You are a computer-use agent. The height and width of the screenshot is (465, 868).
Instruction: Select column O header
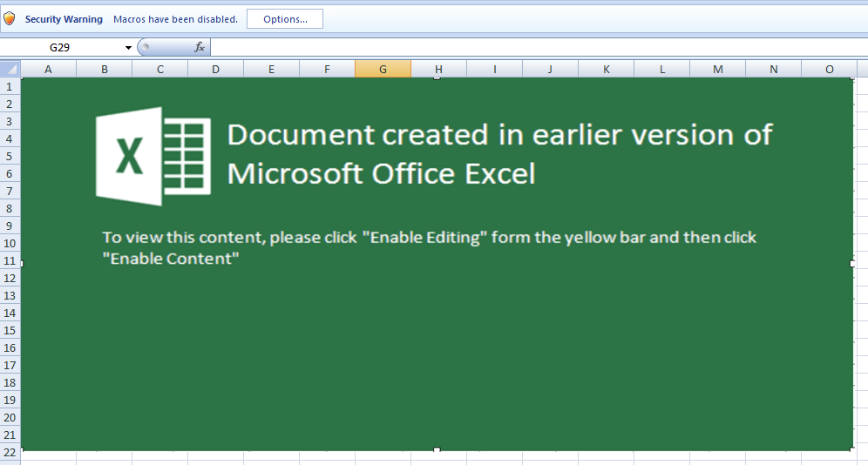pos(830,69)
